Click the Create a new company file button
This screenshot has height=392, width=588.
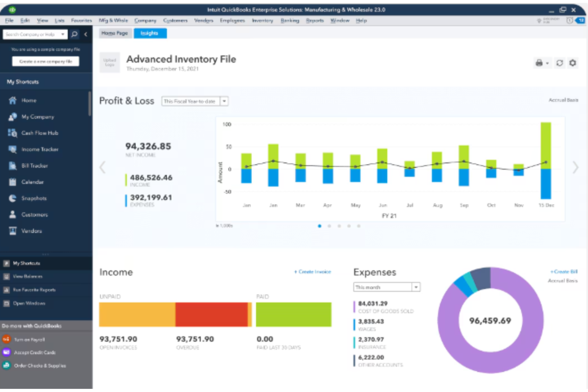(x=45, y=61)
